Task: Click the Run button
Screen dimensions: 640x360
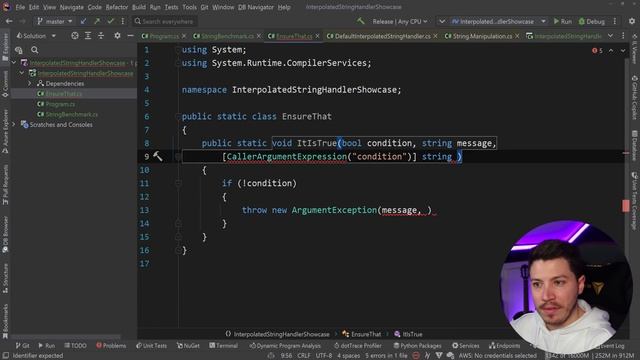Action: click(x=562, y=21)
